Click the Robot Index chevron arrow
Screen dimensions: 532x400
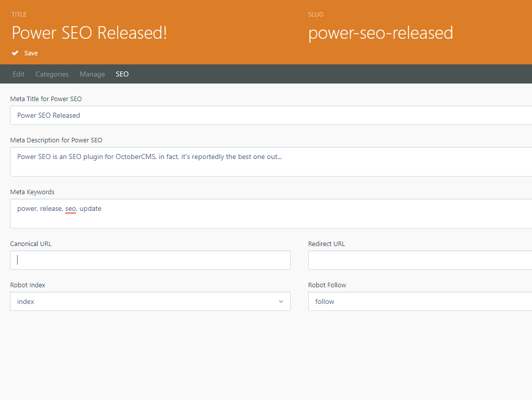coord(281,301)
